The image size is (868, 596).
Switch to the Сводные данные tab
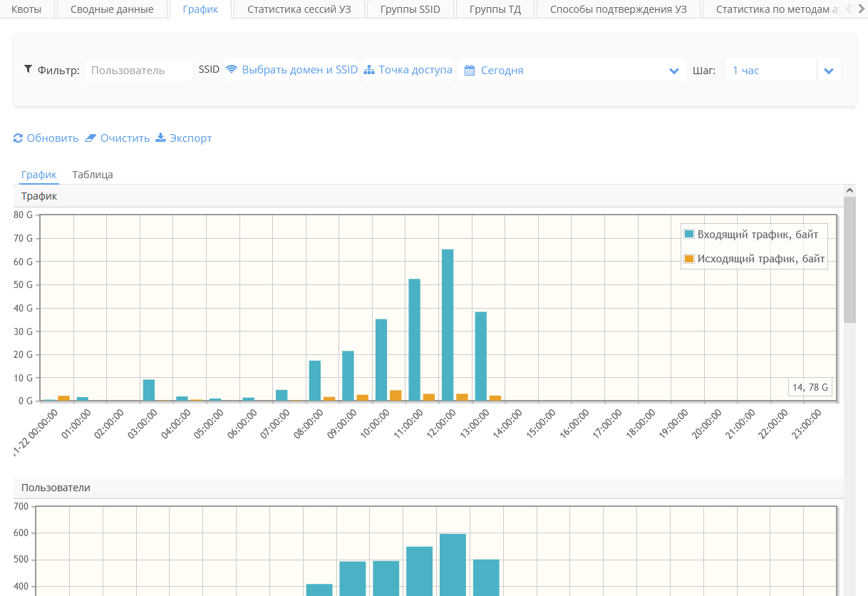click(x=112, y=9)
